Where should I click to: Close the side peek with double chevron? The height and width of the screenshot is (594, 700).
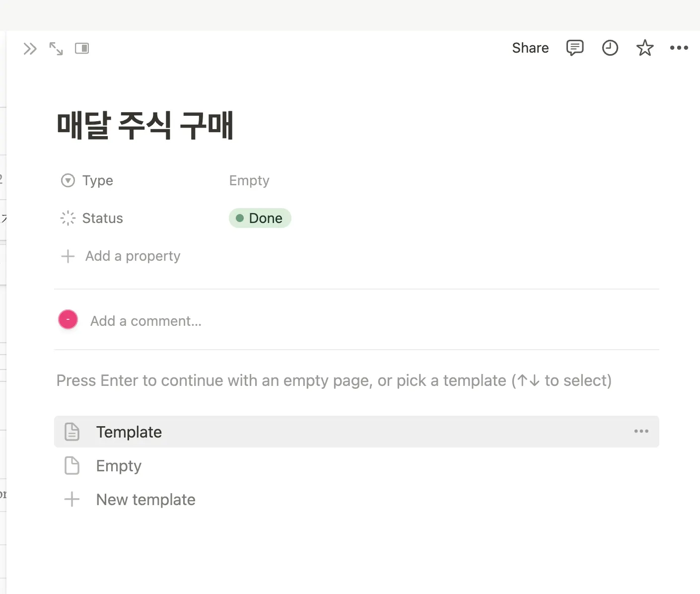[30, 49]
